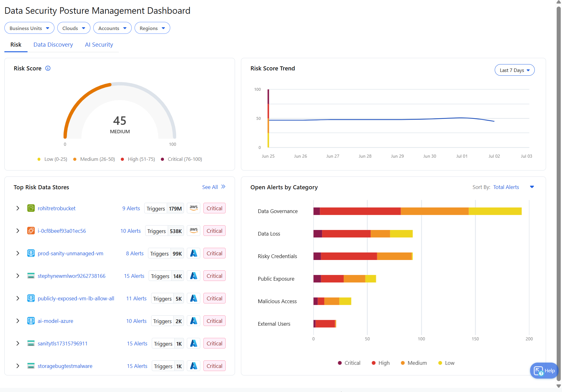Screen dimensions: 562x392
Task: Click the AWS logo for i-0cf8beef93a01ec56
Action: (x=194, y=231)
